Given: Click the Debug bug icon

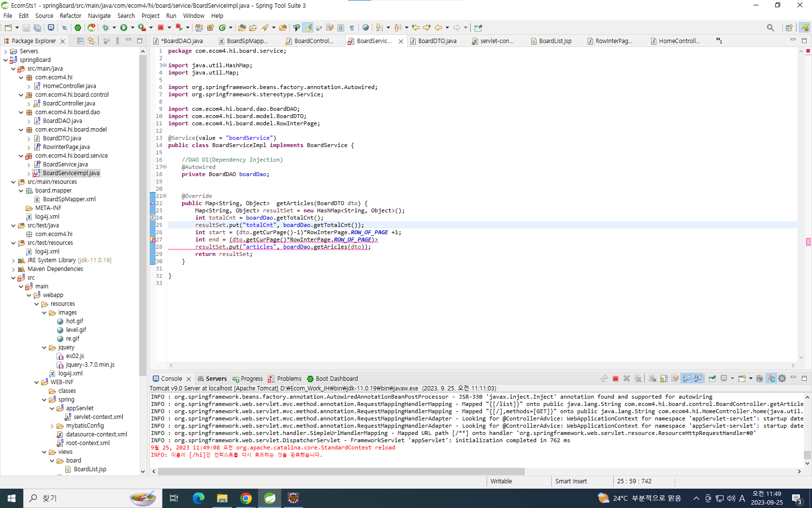Looking at the screenshot, I should [105, 28].
